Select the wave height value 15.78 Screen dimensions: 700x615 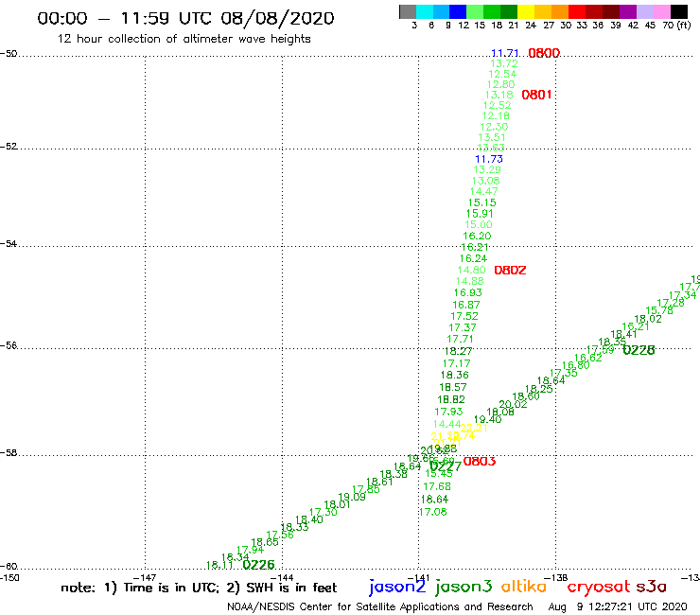[659, 311]
